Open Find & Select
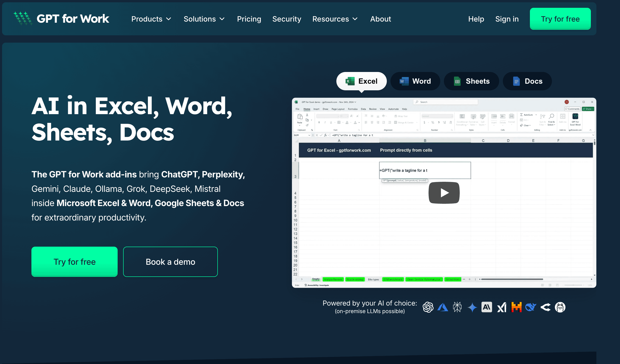Viewport: 620px width, 364px height. point(551,119)
